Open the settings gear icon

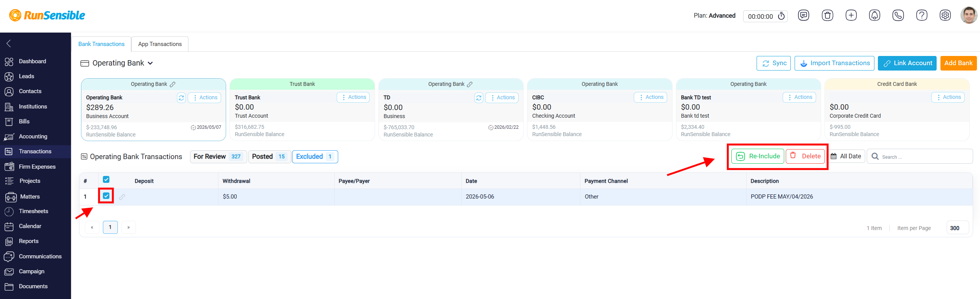click(945, 15)
